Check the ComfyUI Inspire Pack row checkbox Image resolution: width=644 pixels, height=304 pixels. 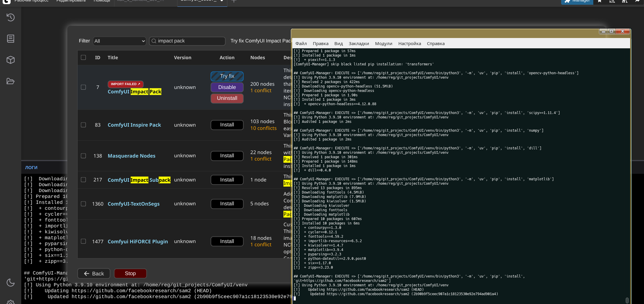pos(83,125)
